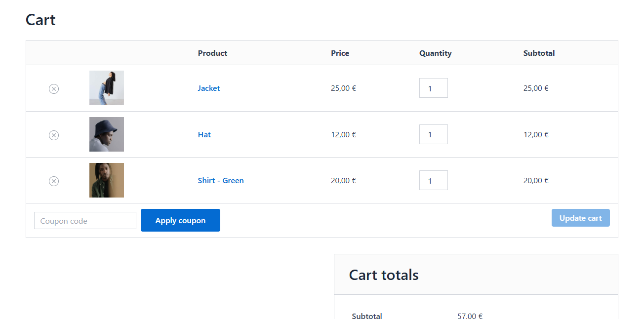Click the Hat product thumbnail

pos(106,134)
